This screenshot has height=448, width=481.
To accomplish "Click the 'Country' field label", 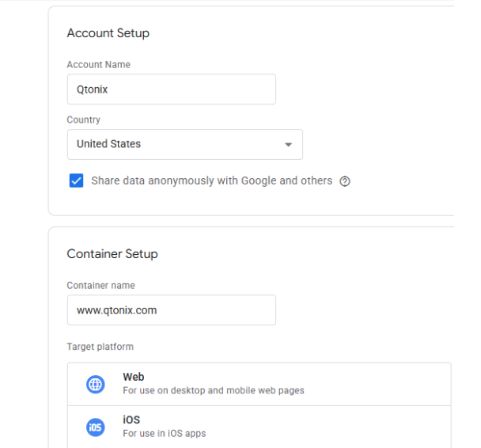I will pyautogui.click(x=83, y=120).
